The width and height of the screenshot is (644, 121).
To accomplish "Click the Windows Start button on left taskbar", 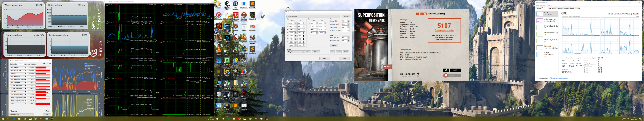I will tap(3, 119).
